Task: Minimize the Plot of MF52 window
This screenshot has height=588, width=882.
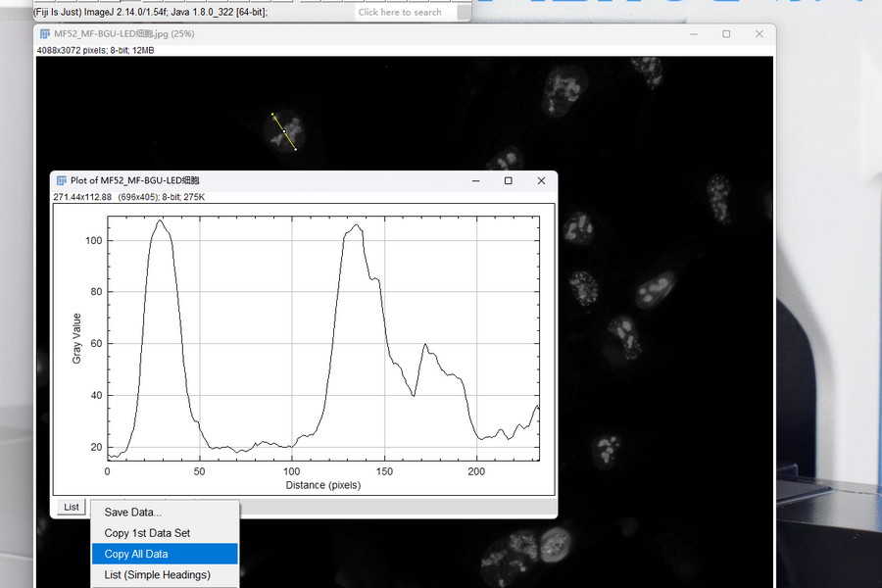Action: point(475,180)
